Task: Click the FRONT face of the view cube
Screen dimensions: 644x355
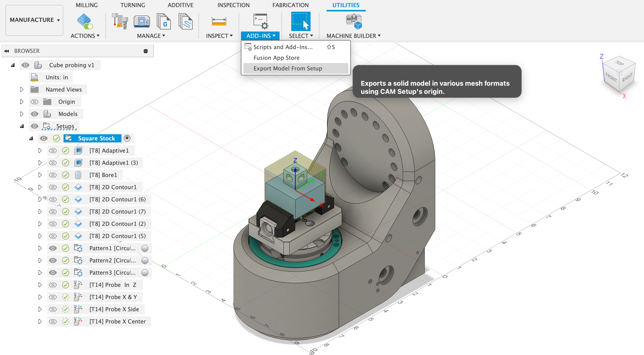Action: [611, 77]
